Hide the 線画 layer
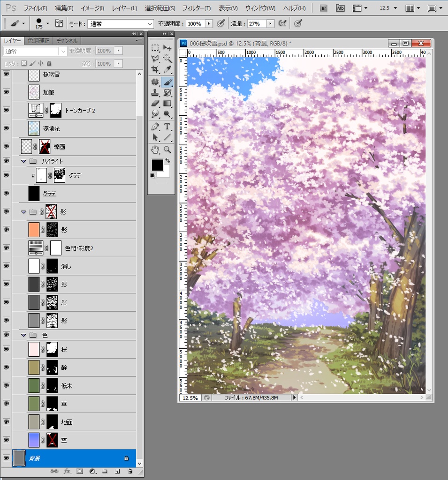This screenshot has height=480, width=448. coord(6,146)
